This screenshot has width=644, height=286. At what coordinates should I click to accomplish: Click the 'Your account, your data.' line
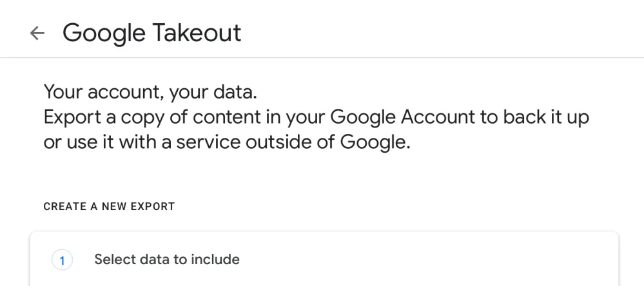click(x=150, y=92)
